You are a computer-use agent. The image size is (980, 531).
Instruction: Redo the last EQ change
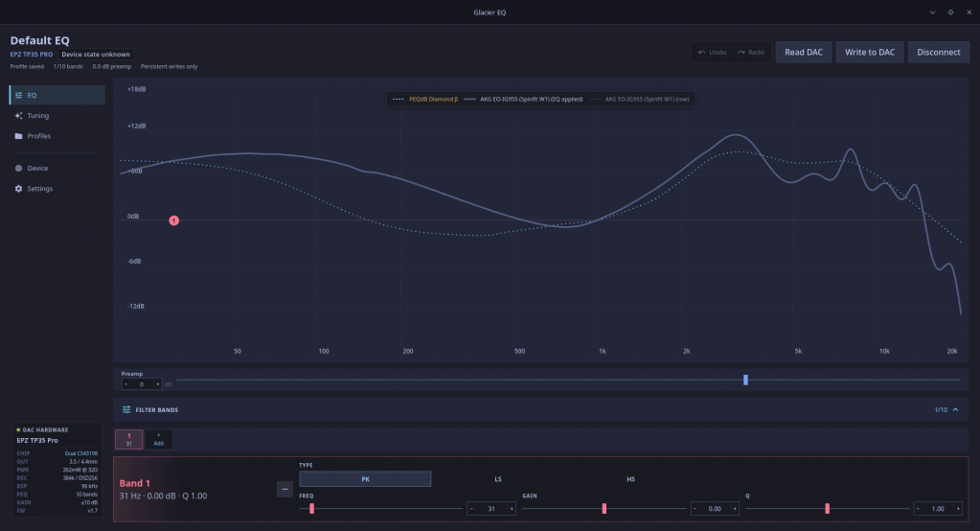tap(751, 52)
